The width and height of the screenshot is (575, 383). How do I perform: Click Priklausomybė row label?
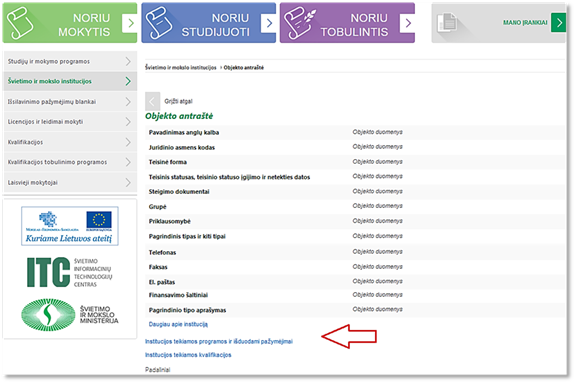pos(170,222)
